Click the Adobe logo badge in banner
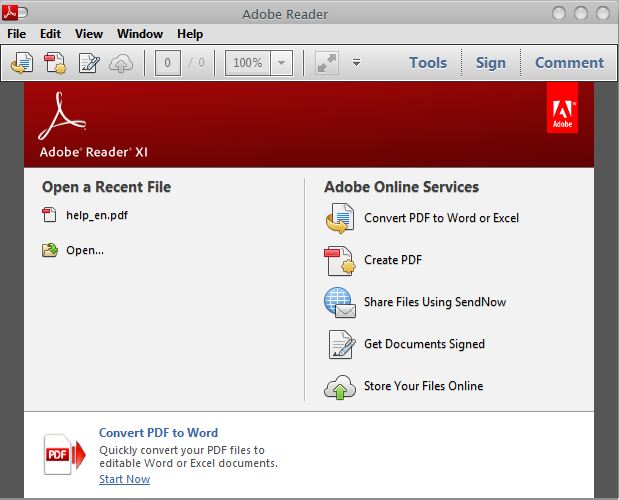Image resolution: width=619 pixels, height=500 pixels. 562,108
